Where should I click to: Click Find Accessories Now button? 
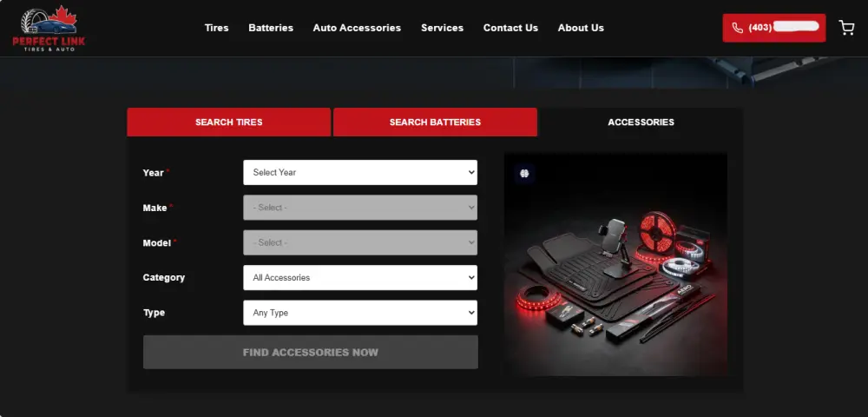(311, 352)
